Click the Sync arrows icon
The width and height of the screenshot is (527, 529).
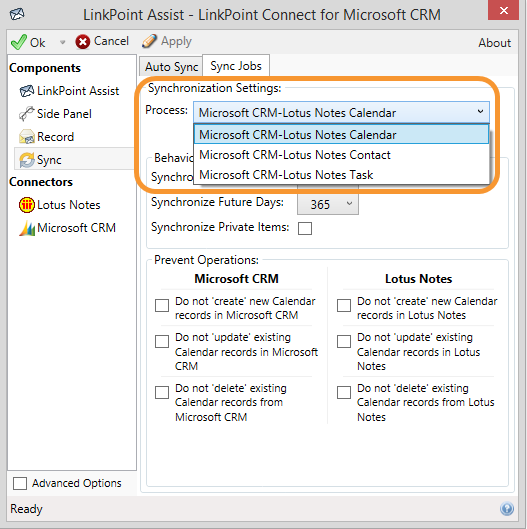[27, 160]
